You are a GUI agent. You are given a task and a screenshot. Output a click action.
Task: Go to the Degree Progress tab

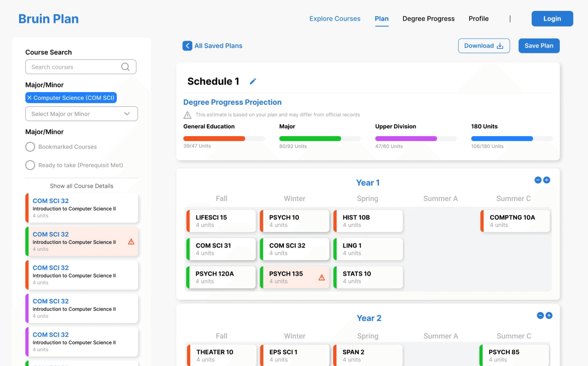click(x=428, y=19)
